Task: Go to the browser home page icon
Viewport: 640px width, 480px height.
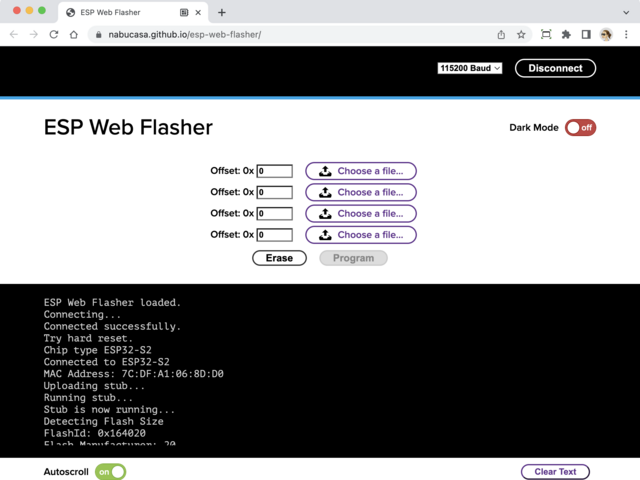Action: coord(74,35)
